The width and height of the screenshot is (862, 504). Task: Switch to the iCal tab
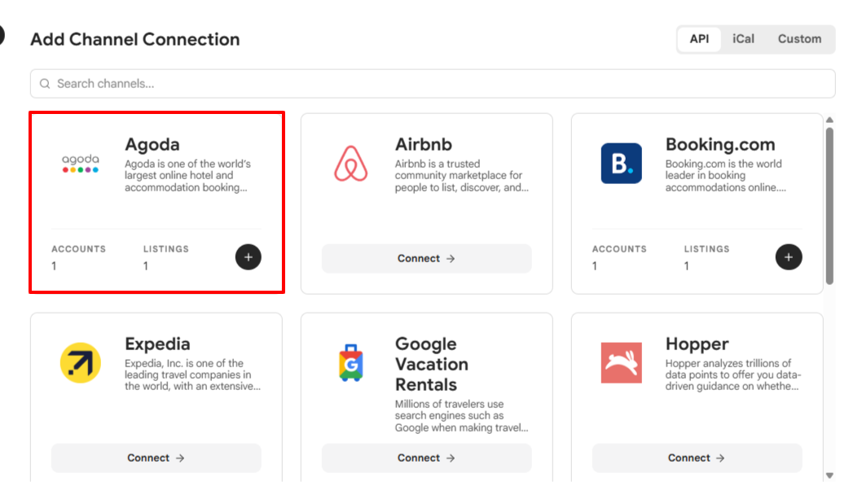(x=743, y=39)
